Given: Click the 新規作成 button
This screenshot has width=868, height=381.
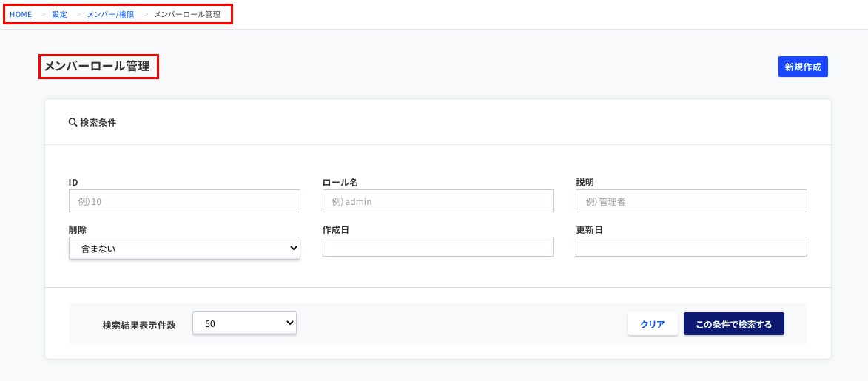Looking at the screenshot, I should [803, 67].
